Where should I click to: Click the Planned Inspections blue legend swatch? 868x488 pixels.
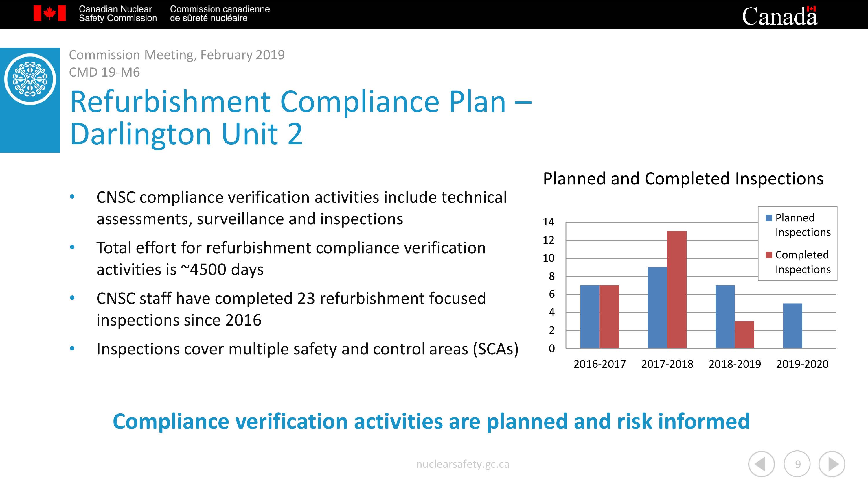click(768, 218)
